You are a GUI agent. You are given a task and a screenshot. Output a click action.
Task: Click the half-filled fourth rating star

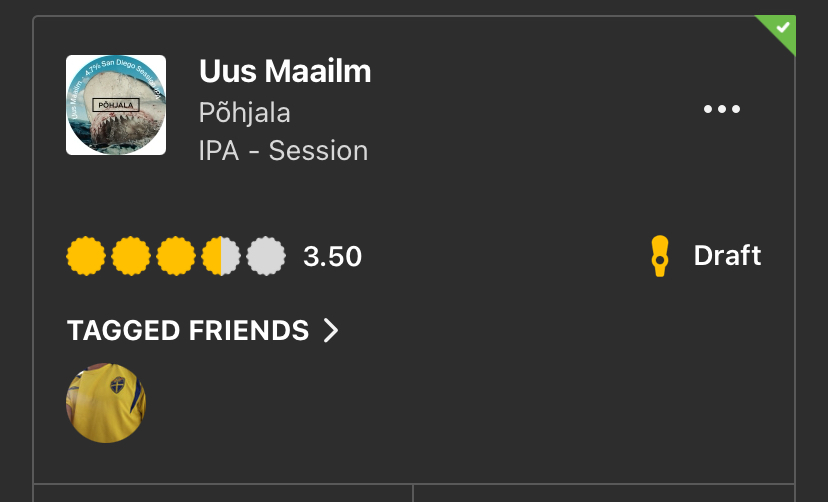pyautogui.click(x=221, y=257)
